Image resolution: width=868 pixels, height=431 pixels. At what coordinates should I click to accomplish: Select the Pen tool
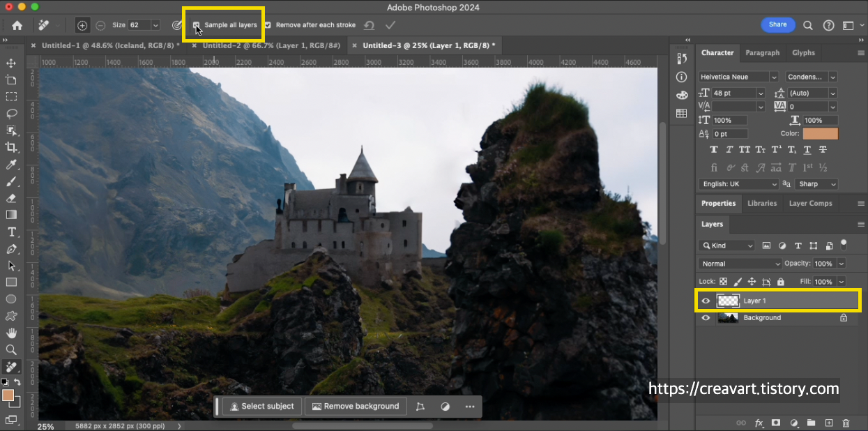pos(11,249)
